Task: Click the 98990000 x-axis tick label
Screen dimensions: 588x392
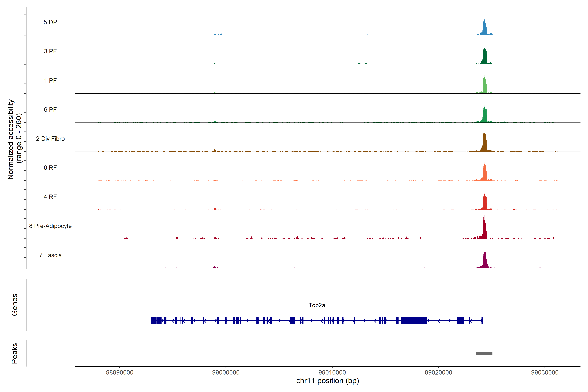Action: pyautogui.click(x=120, y=372)
